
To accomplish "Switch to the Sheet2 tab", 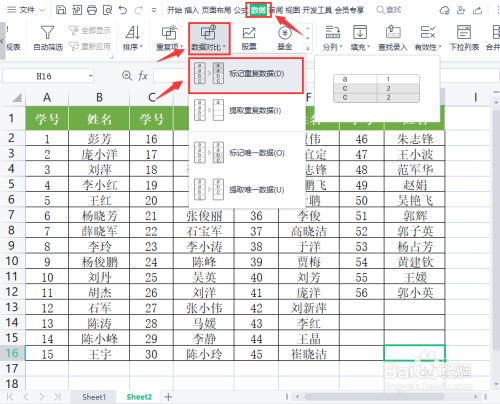I will (139, 397).
